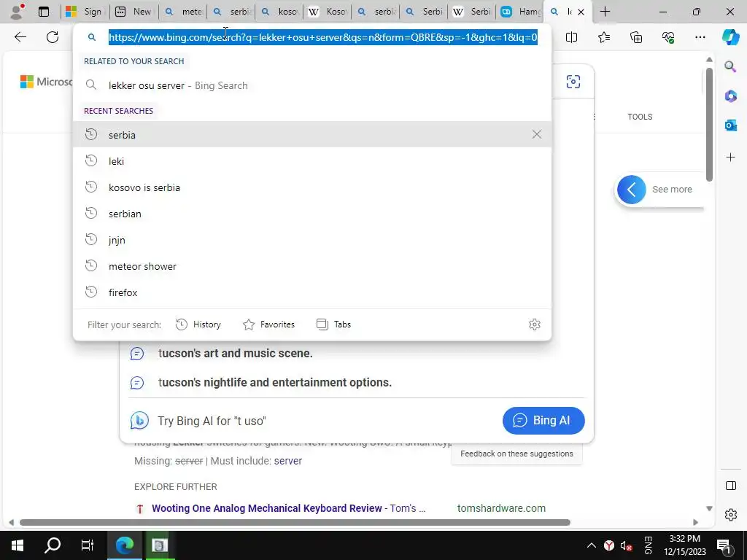The image size is (747, 560).
Task: Switch to the 'New' tab
Action: (x=135, y=12)
